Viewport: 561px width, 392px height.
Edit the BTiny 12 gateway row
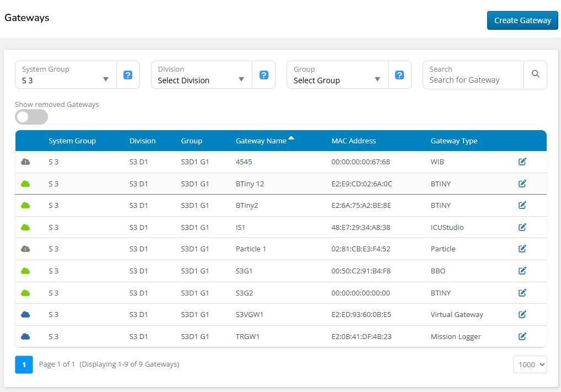coord(522,184)
